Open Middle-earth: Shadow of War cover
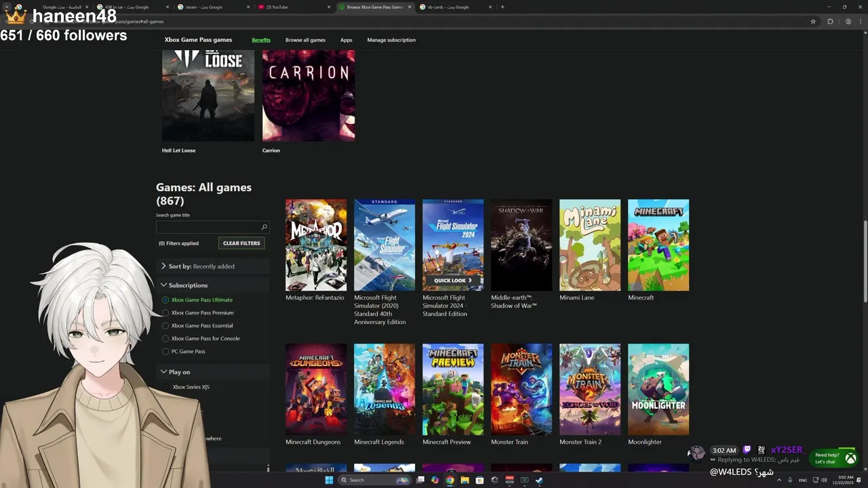 pyautogui.click(x=521, y=245)
